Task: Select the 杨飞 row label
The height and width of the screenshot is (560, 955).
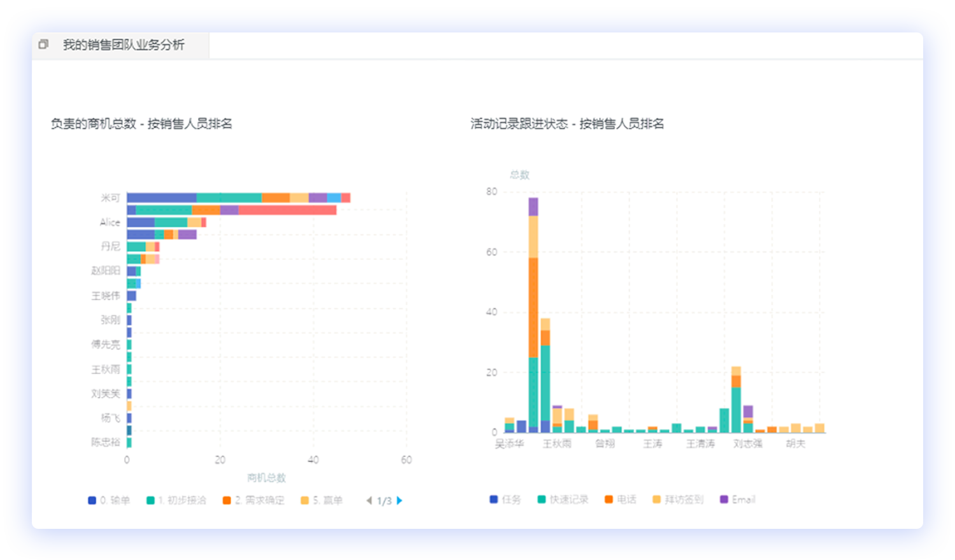Action: click(110, 418)
